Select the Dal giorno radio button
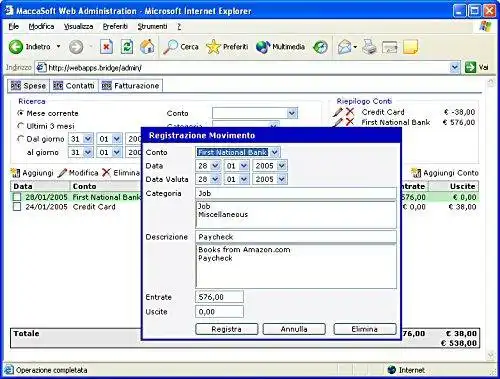Viewport: 500px width, 379px height. click(x=21, y=139)
